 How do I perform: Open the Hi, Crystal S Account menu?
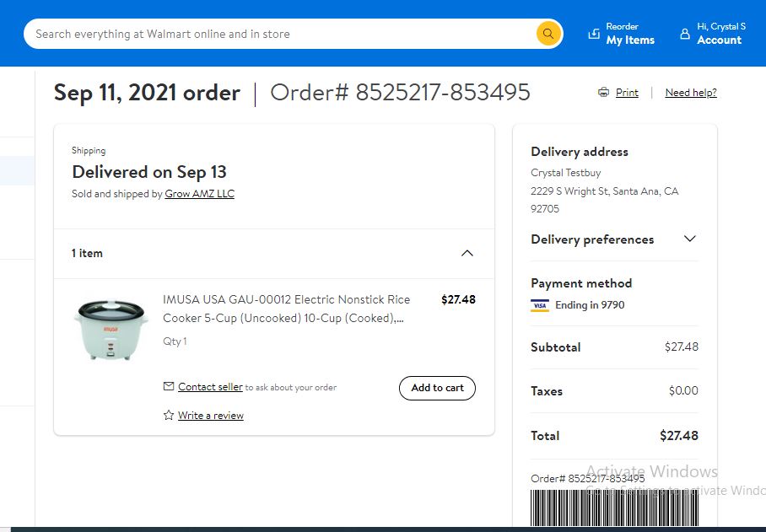pyautogui.click(x=712, y=34)
